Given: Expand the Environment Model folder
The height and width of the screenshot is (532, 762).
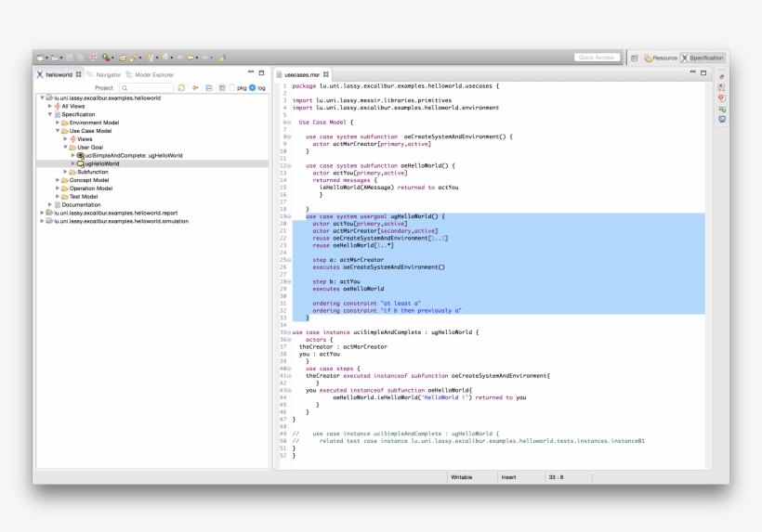Looking at the screenshot, I should point(58,123).
